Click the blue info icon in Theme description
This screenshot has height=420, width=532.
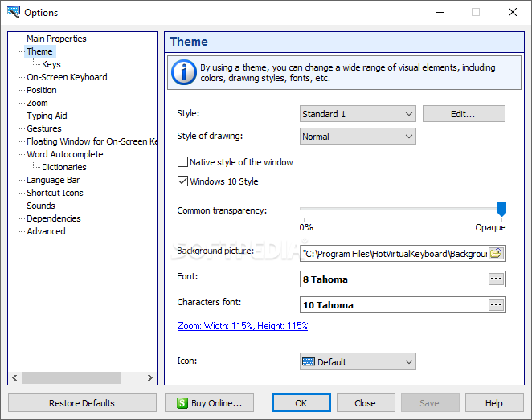click(183, 72)
